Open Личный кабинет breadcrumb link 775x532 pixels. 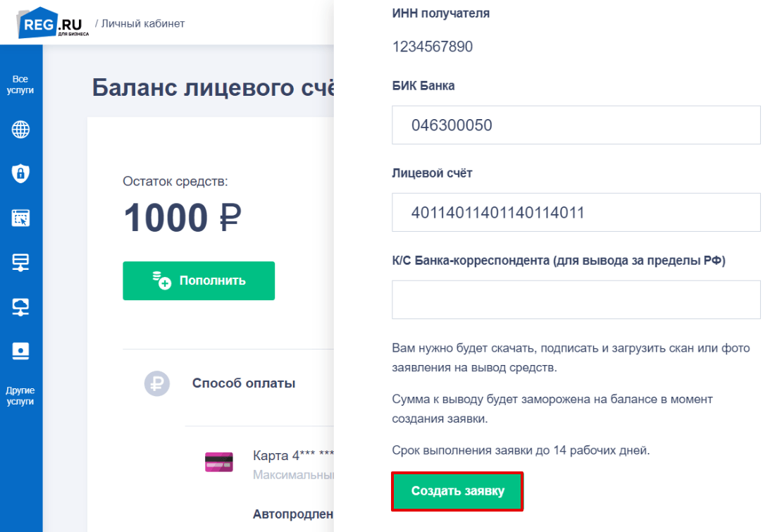(x=143, y=23)
